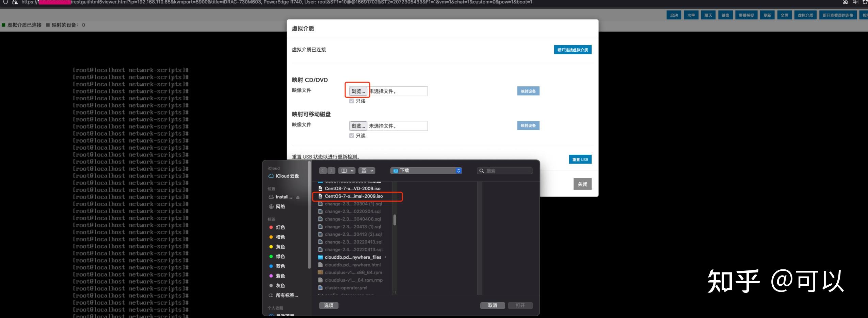Open column view mode dropdown
Image resolution: width=868 pixels, height=318 pixels.
click(347, 170)
